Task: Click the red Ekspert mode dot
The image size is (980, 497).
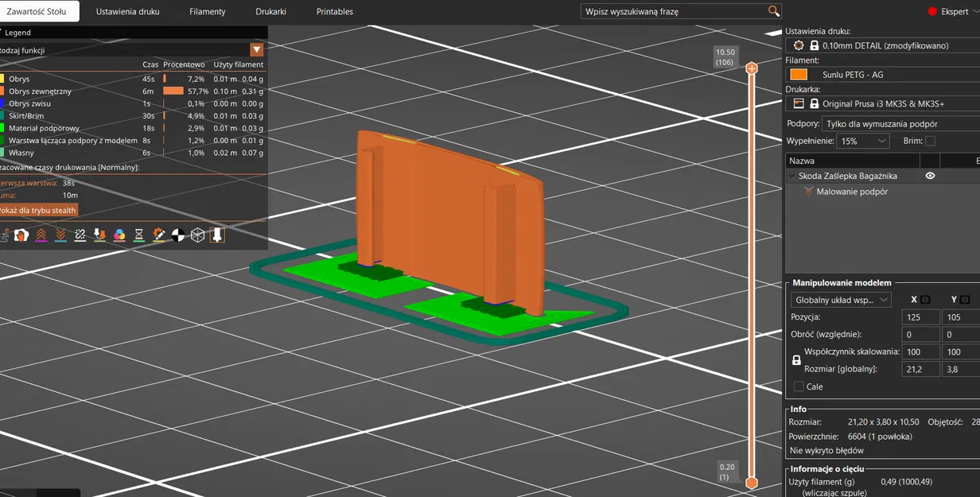Action: [933, 12]
